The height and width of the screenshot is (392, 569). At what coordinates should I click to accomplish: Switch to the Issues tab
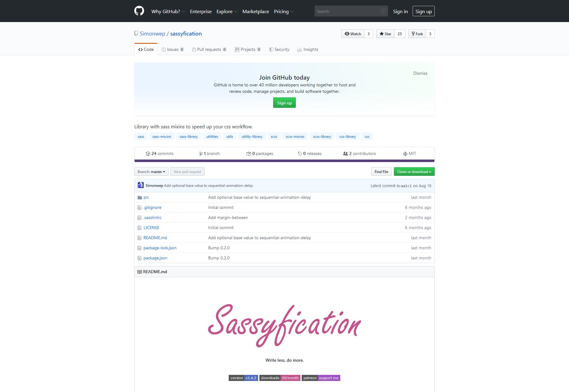(173, 49)
